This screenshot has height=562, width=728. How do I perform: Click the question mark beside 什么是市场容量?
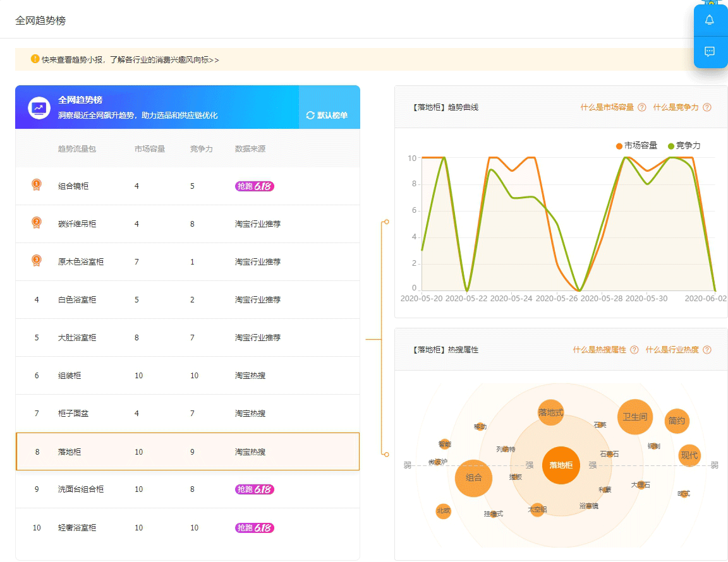coord(642,107)
